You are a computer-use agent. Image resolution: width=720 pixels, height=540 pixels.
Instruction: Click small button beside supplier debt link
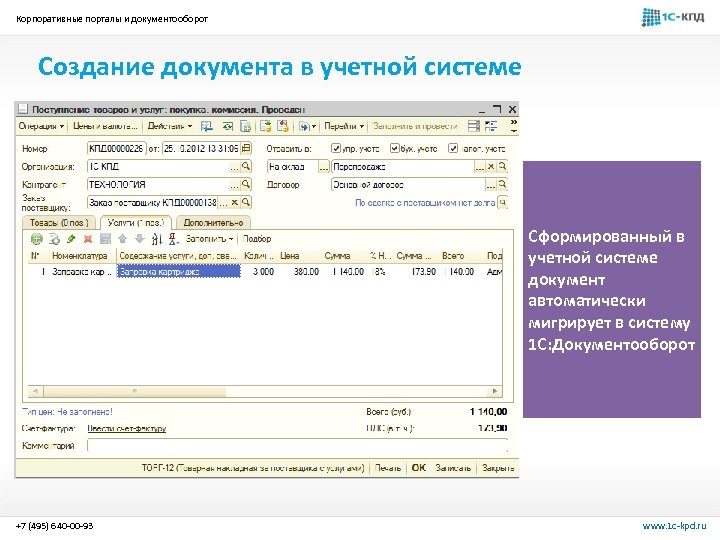pos(503,202)
